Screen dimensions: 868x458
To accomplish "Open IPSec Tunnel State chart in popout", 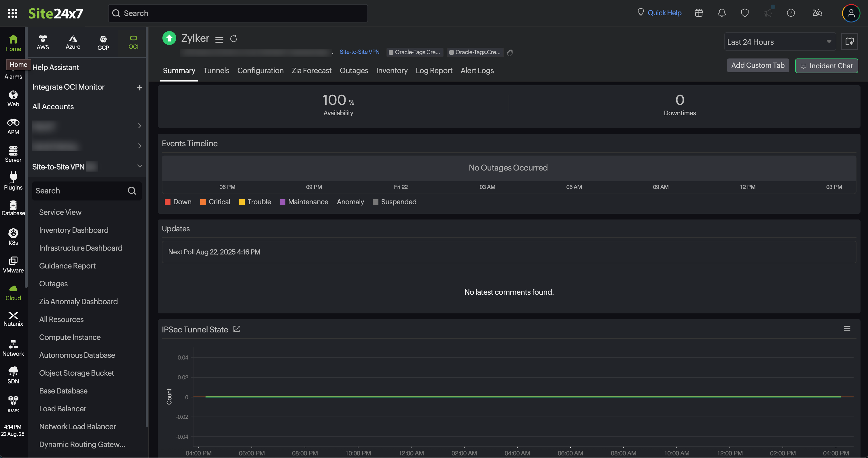I will 236,329.
